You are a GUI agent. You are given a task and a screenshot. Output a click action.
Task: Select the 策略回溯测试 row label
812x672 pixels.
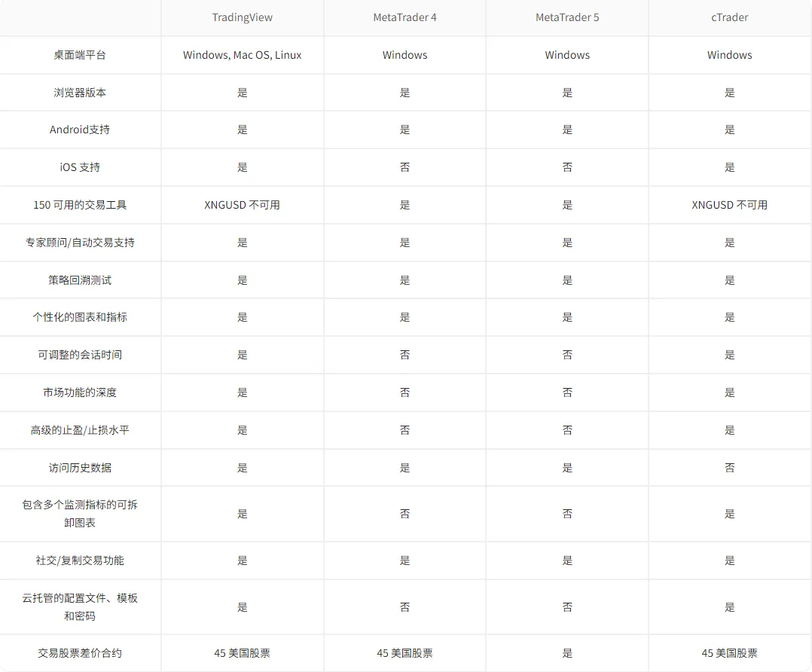80,279
